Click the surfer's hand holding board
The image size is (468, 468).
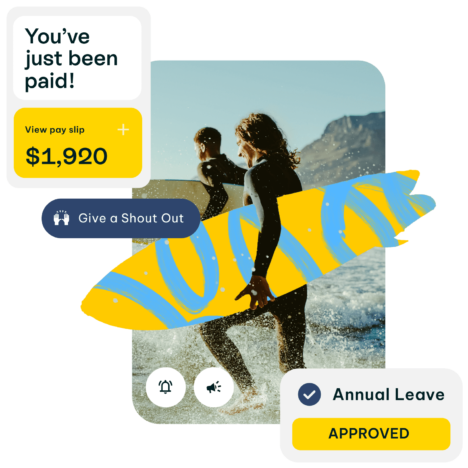[257, 291]
